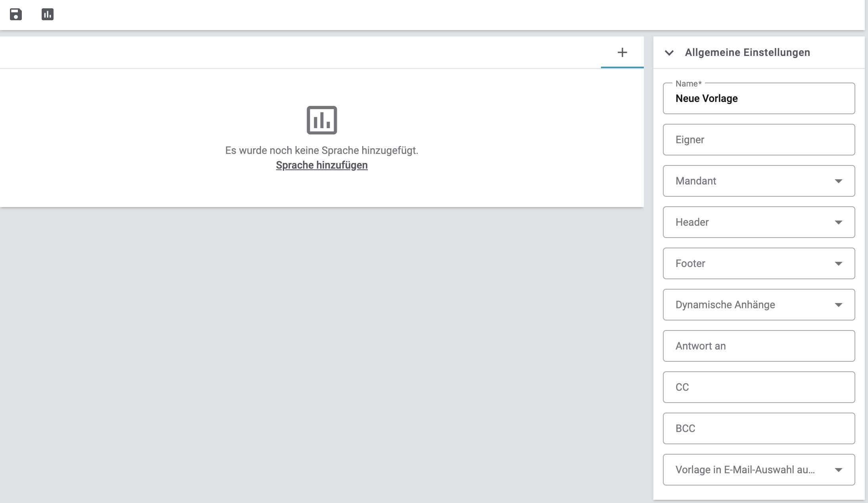Collapse Allgemeine Einstellungen with the chevron
868x503 pixels.
pos(669,53)
